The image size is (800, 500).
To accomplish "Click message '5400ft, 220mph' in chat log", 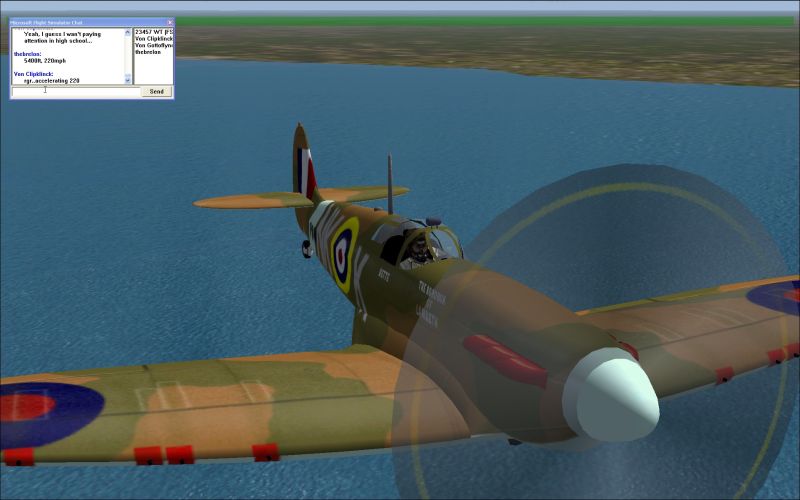I will click(x=45, y=61).
